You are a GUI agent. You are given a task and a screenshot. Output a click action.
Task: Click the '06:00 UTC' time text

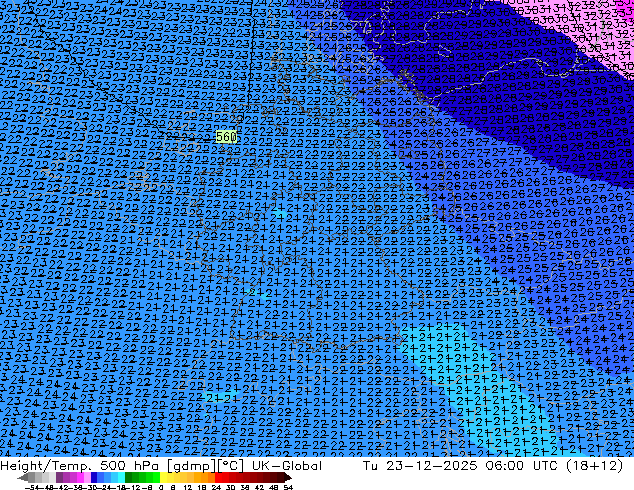pyautogui.click(x=524, y=466)
